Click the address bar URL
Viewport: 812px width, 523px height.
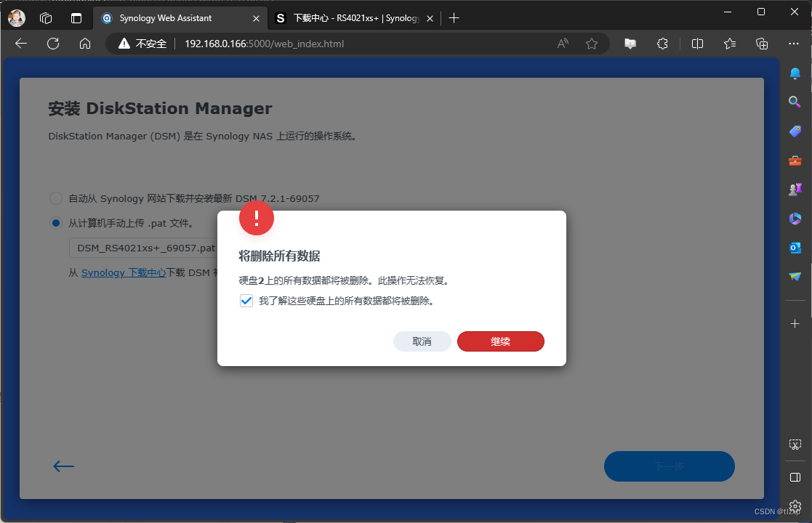coord(264,44)
